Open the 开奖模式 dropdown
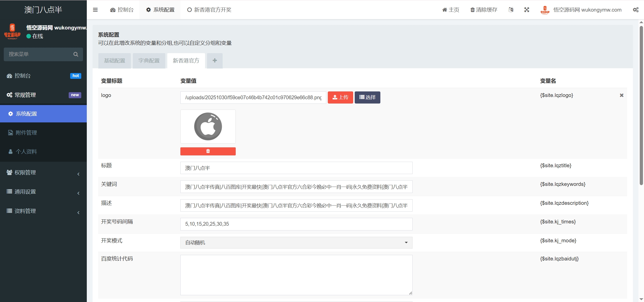This screenshot has width=644, height=302. click(x=296, y=243)
